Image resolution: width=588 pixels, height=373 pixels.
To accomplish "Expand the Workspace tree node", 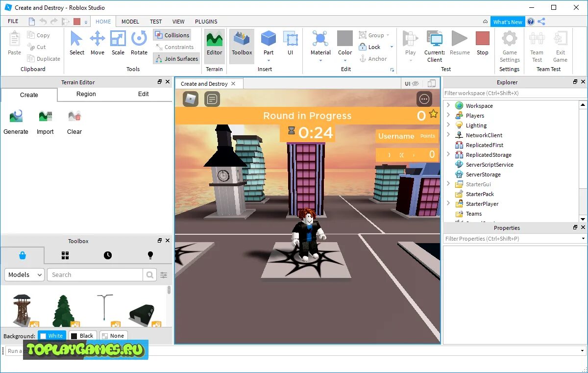I will click(x=448, y=105).
